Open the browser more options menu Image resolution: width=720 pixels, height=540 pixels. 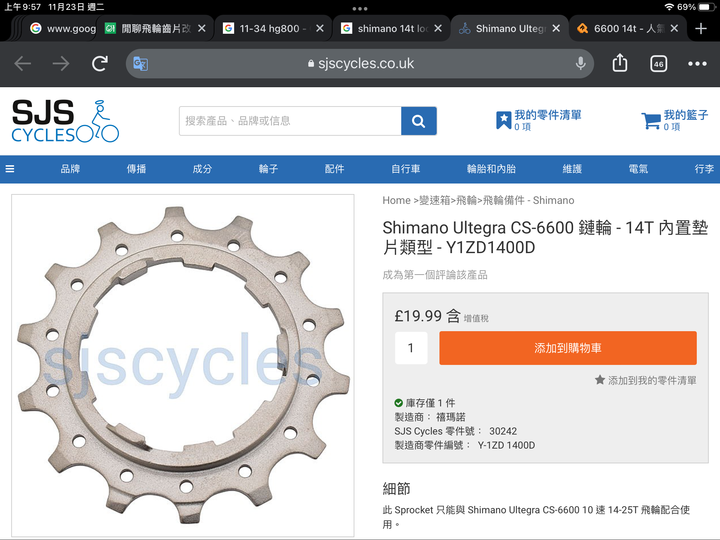(697, 64)
